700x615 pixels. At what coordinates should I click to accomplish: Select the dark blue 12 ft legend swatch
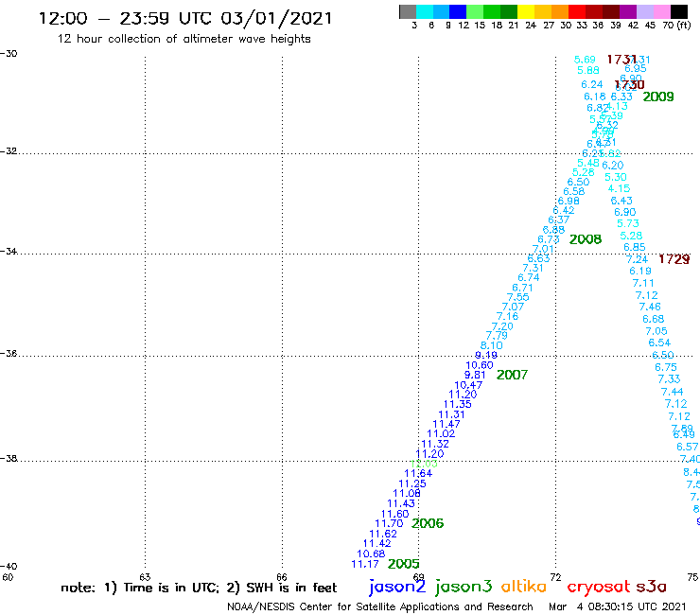click(458, 11)
